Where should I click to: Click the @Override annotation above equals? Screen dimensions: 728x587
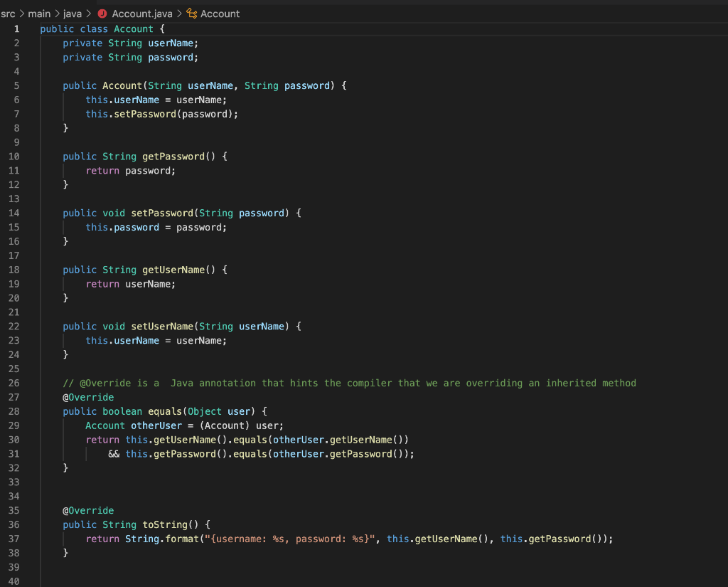87,397
